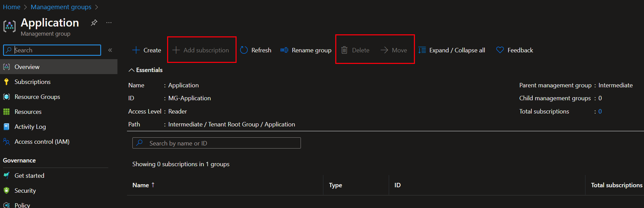
Task: Click the Rename group icon
Action: [x=284, y=50]
